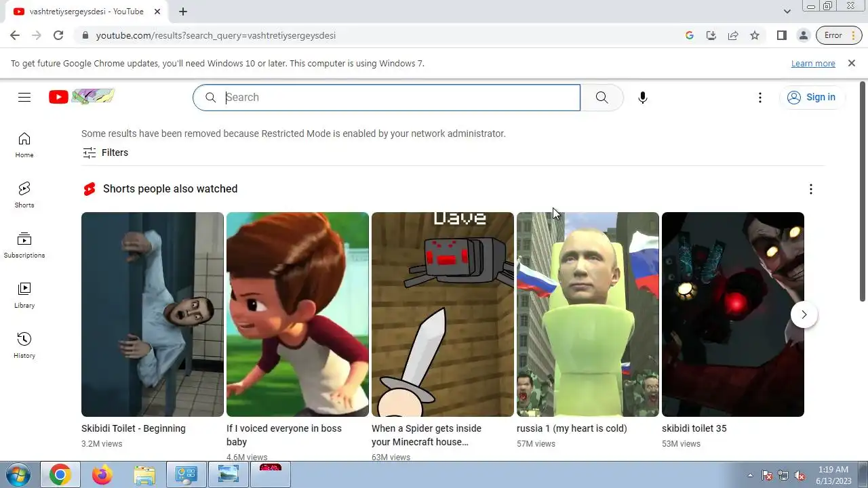Open the YouTube hamburger guide menu
Image resolution: width=868 pixels, height=488 pixels.
[24, 98]
